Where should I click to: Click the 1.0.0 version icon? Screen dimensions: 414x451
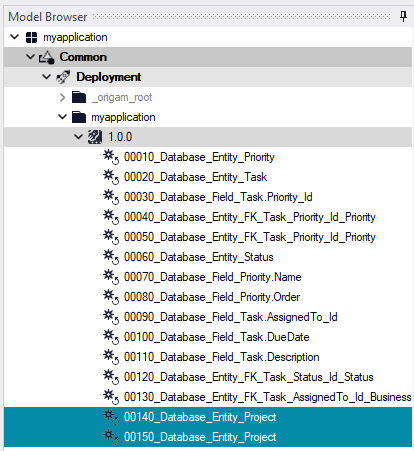(x=95, y=137)
